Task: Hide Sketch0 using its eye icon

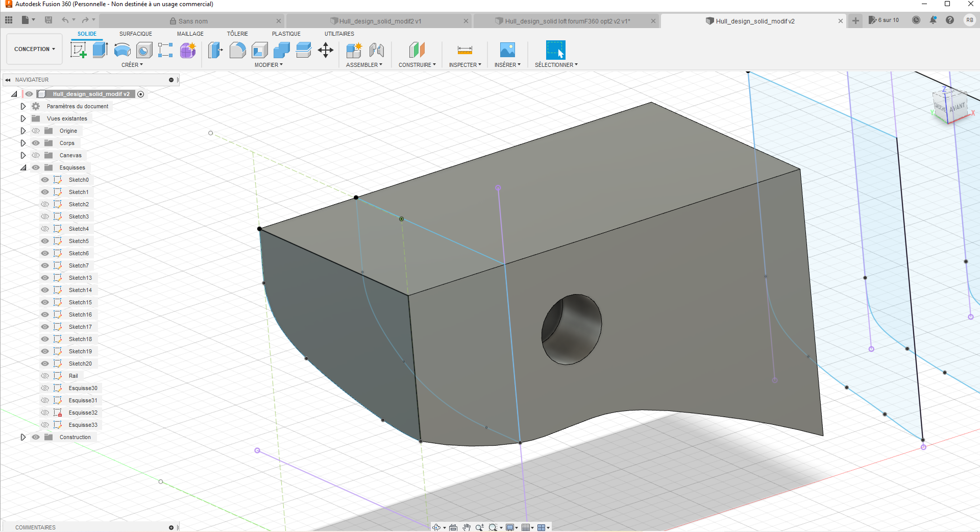Action: [45, 180]
